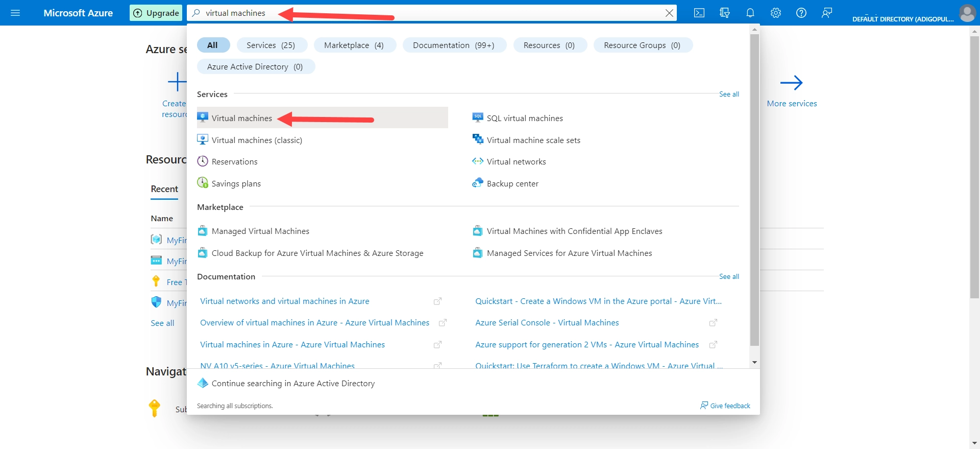Click the Virtual machine scale sets icon
The height and width of the screenshot is (449, 980).
tap(478, 139)
